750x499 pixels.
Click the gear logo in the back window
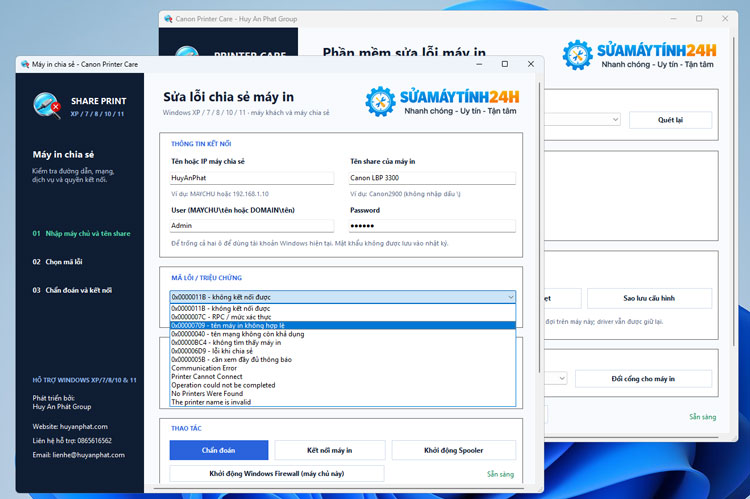click(577, 55)
